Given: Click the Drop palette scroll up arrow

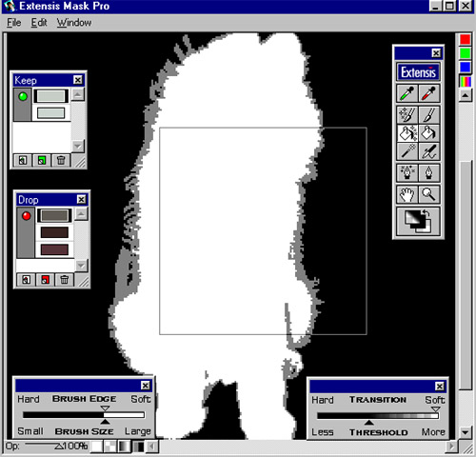Looking at the screenshot, I should (81, 214).
